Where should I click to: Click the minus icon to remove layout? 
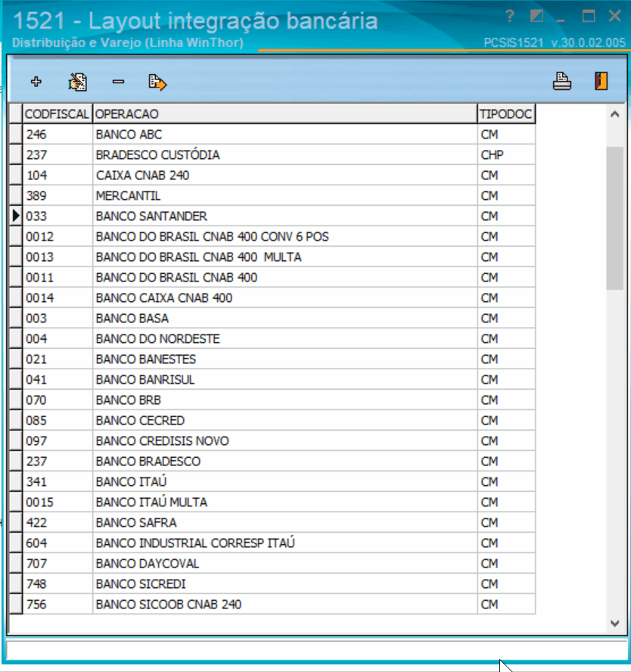[118, 82]
